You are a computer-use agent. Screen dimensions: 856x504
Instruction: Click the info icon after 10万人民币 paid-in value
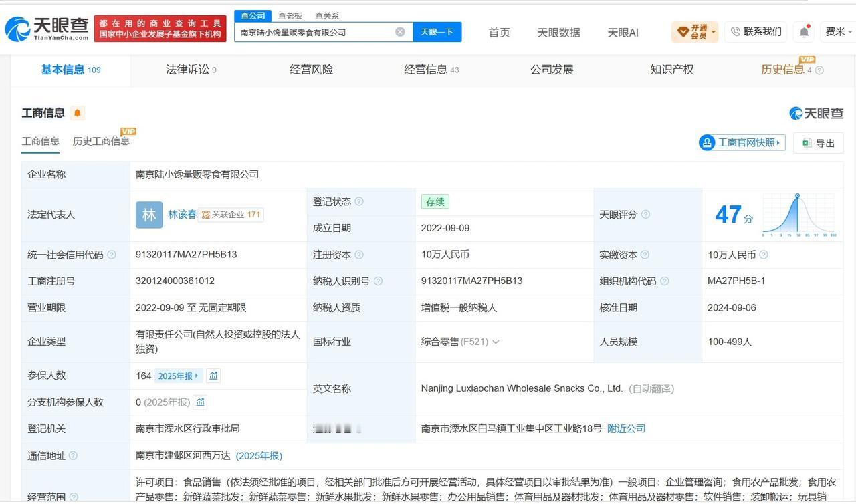pos(764,255)
